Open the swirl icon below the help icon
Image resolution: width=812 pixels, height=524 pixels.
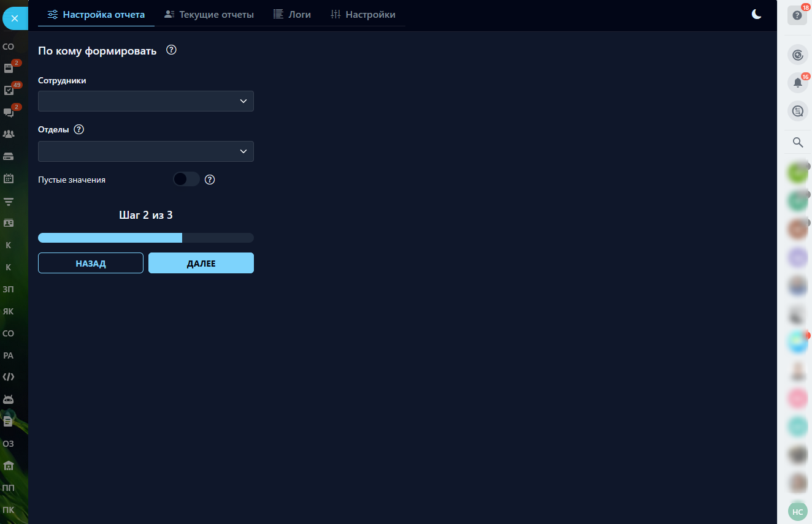tap(797, 55)
